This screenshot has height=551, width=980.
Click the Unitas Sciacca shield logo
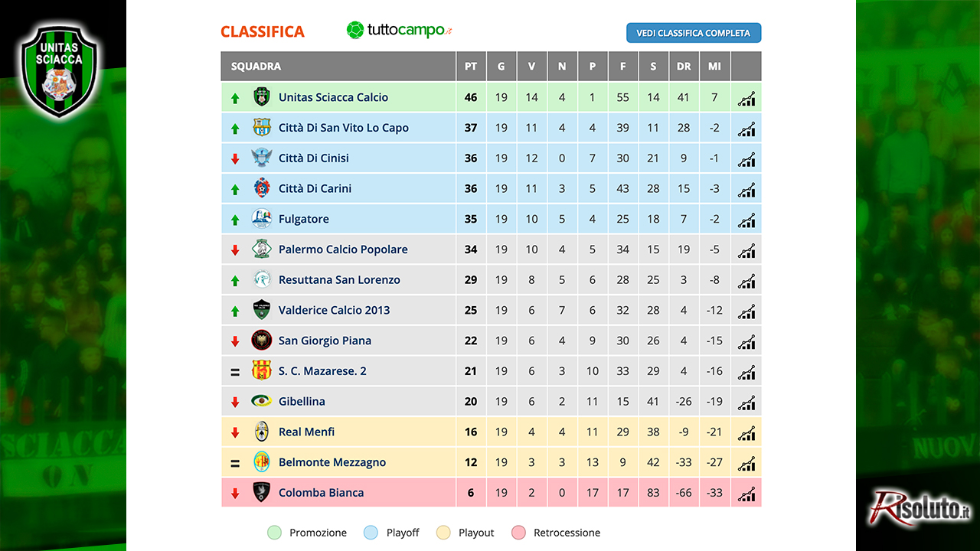[60, 71]
